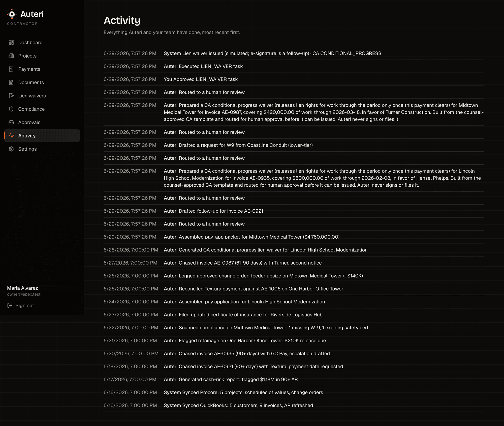The height and width of the screenshot is (426, 504).
Task: Click 'Filed updated certificate of insurance' entry
Action: [x=294, y=315]
